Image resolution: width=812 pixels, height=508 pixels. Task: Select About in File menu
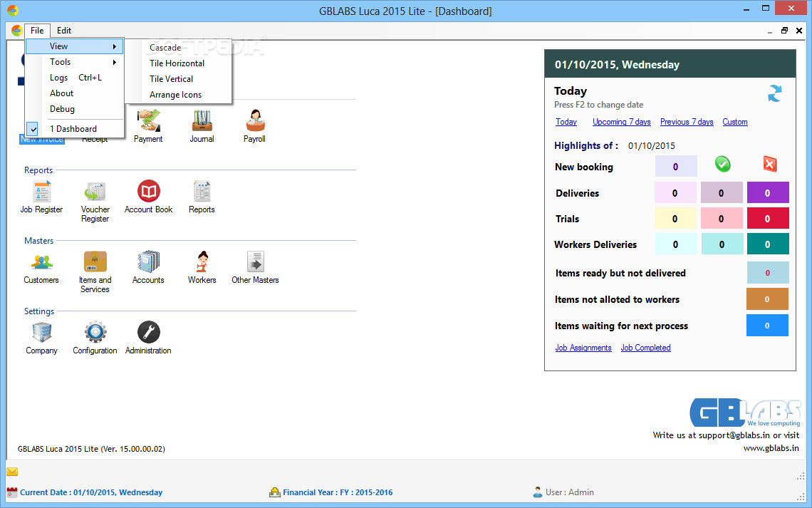pyautogui.click(x=75, y=93)
